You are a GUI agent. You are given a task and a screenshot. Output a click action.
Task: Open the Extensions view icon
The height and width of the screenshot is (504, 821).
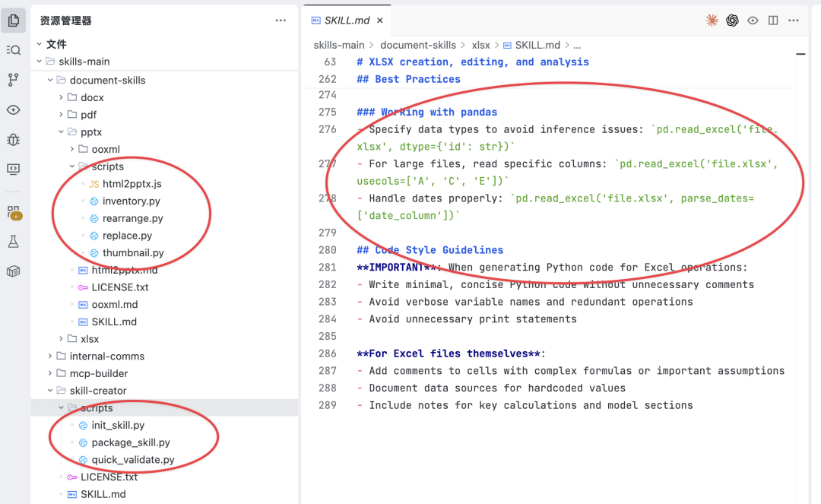pos(14,212)
